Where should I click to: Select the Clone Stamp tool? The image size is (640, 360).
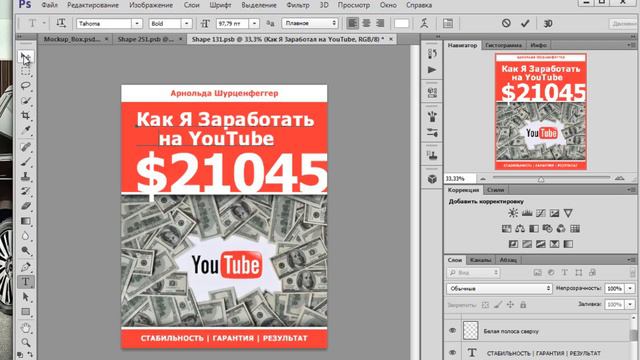point(25,176)
